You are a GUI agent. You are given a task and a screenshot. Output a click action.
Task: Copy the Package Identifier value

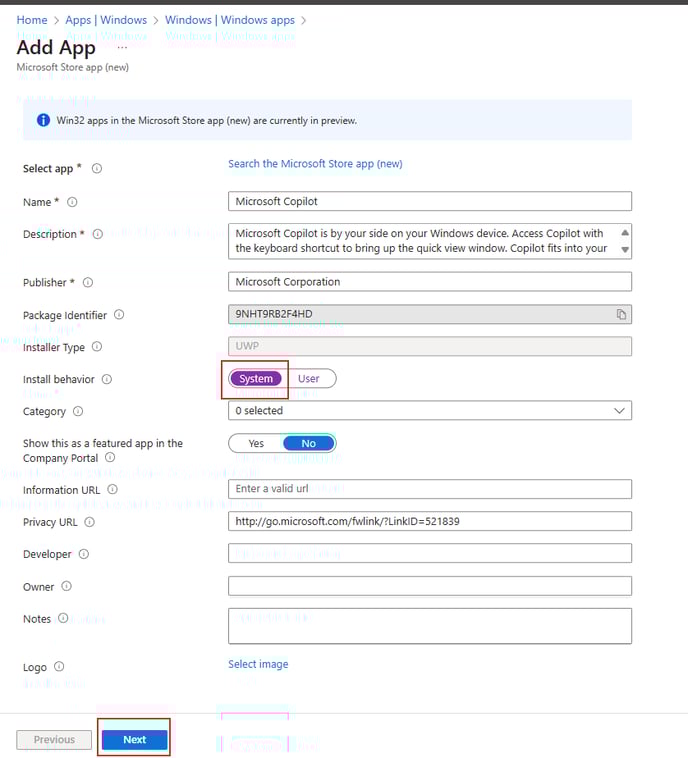pyautogui.click(x=621, y=315)
